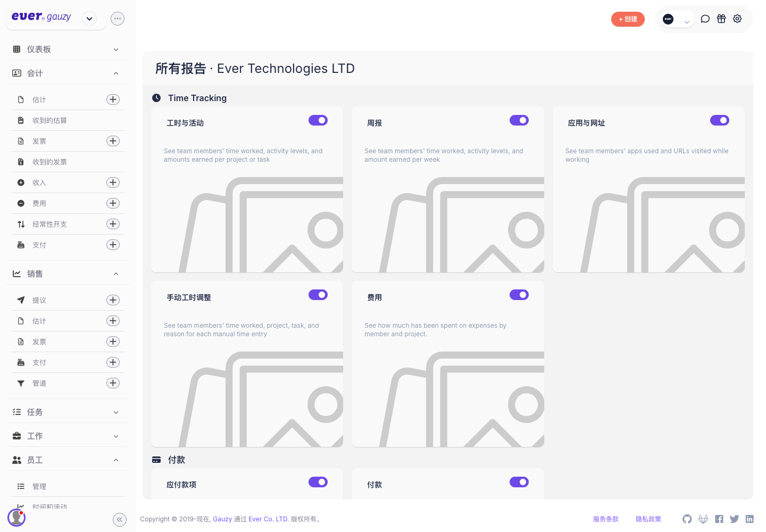Click plus icon next to 收入
Image resolution: width=766 pixels, height=532 pixels.
pos(113,182)
